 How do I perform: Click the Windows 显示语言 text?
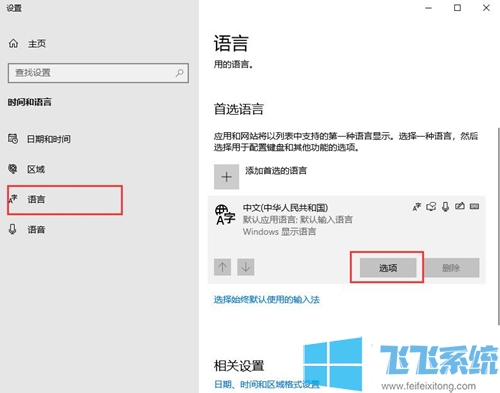(279, 232)
